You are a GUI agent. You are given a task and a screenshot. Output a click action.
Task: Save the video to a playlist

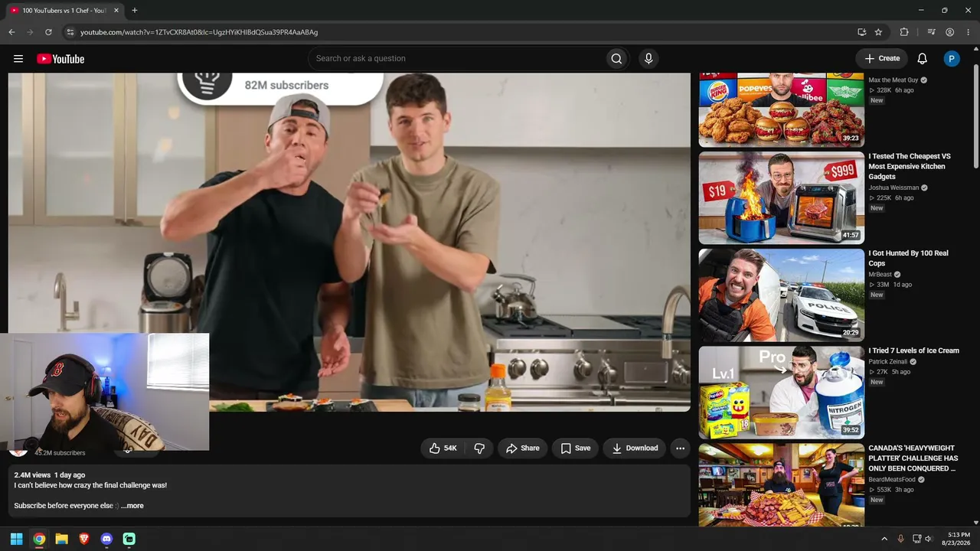576,448
